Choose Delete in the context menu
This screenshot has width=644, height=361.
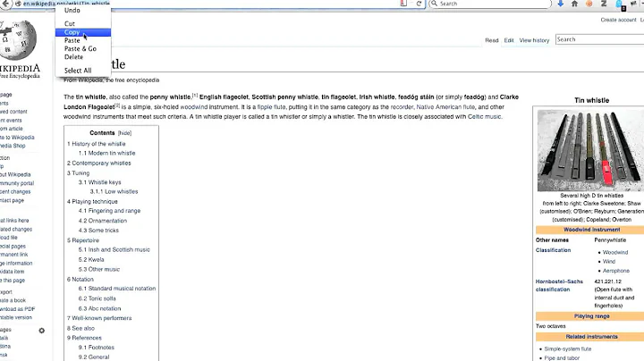pyautogui.click(x=83, y=56)
